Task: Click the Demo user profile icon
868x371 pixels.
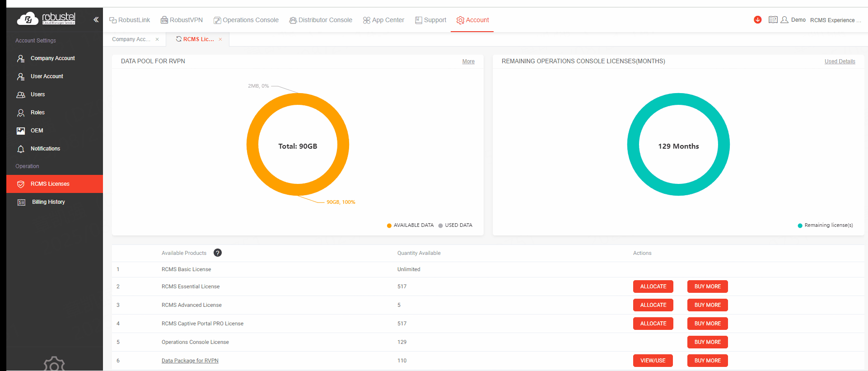Action: pos(784,20)
